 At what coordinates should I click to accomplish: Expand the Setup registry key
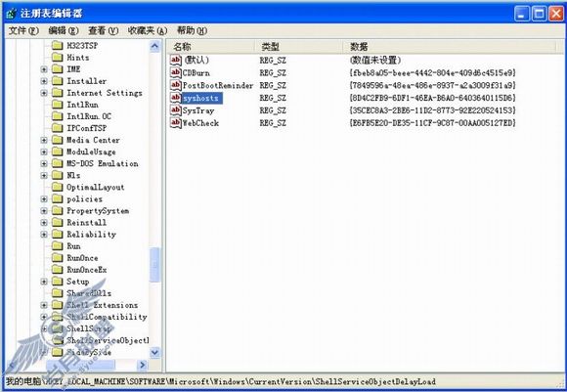tap(44, 282)
